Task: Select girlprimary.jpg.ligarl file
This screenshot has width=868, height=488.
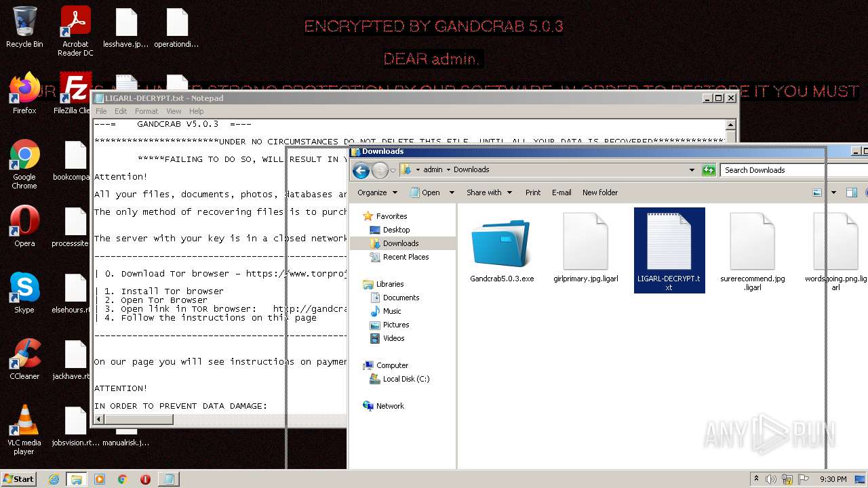Action: tap(585, 248)
